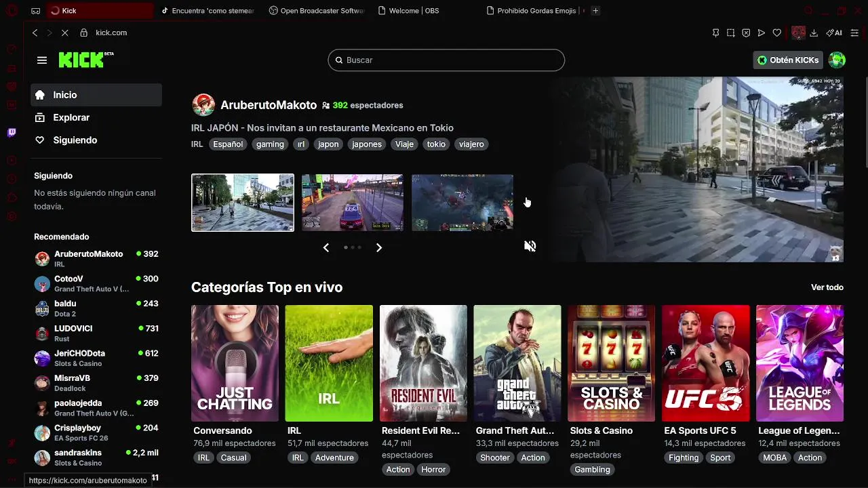Open browser downloads icon
The image size is (868, 488).
click(814, 33)
